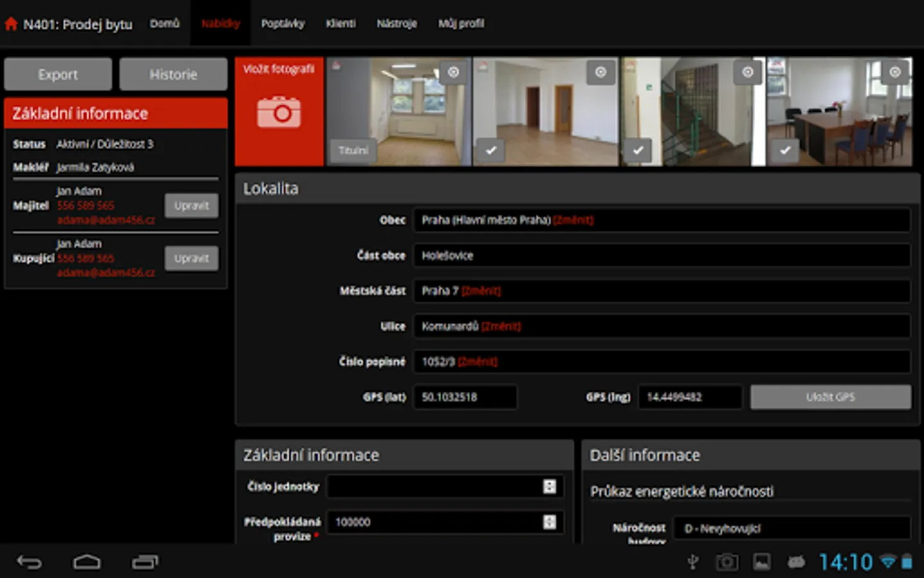
Task: Click the red Základní informace sidebar header
Action: (x=116, y=114)
